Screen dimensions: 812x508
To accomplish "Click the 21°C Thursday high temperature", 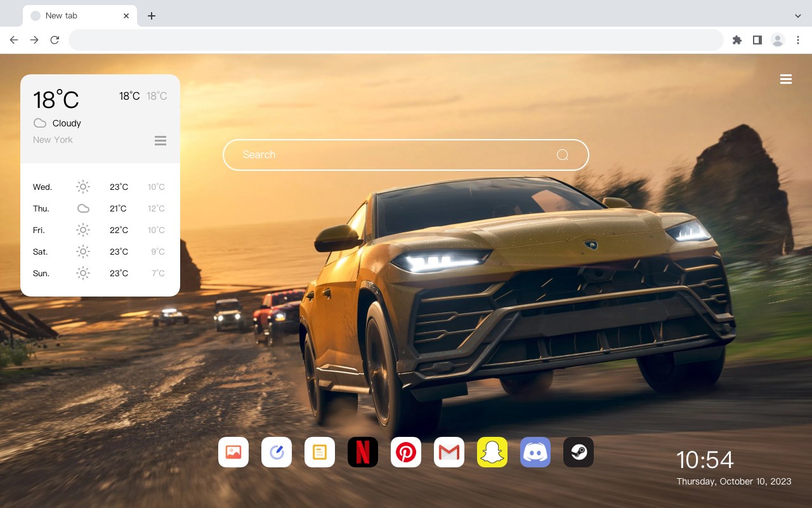I will pos(118,208).
